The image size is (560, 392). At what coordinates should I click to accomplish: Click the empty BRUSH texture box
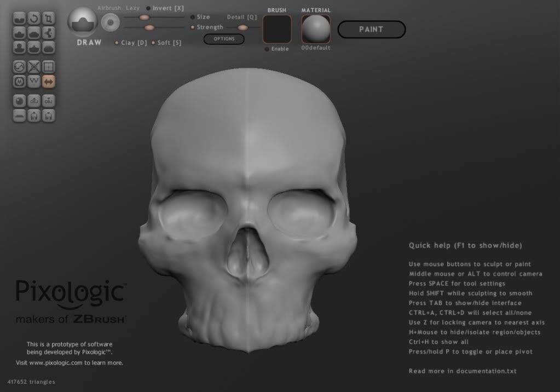point(277,29)
